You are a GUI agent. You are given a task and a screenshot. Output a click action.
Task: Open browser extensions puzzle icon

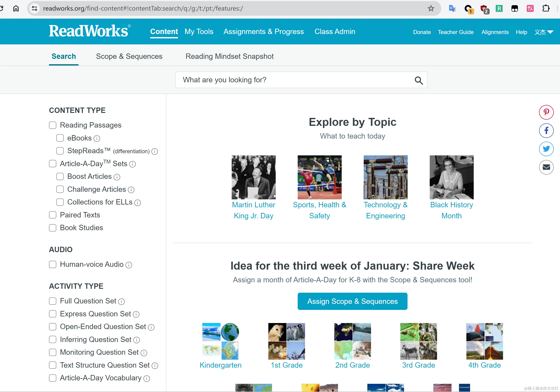coord(546,9)
